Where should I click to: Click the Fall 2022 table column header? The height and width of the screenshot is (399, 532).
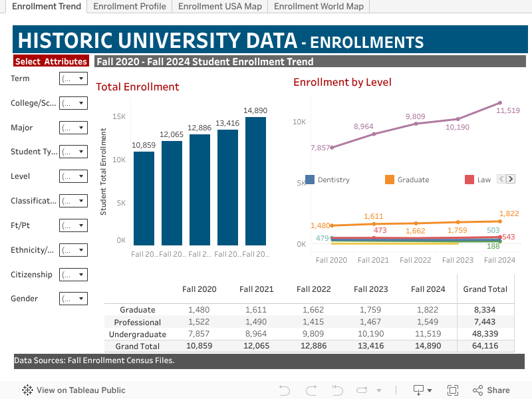313,289
